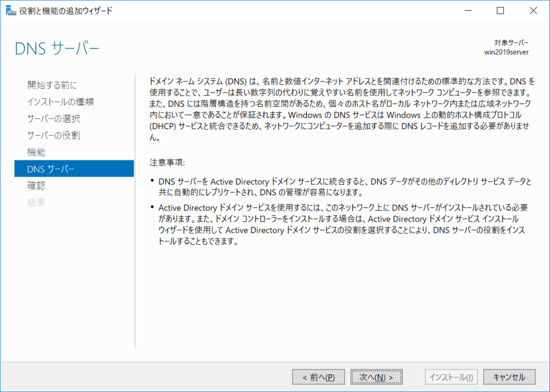
Task: Click the note starting DNS サーバーを Active Directory
Action: click(345, 187)
